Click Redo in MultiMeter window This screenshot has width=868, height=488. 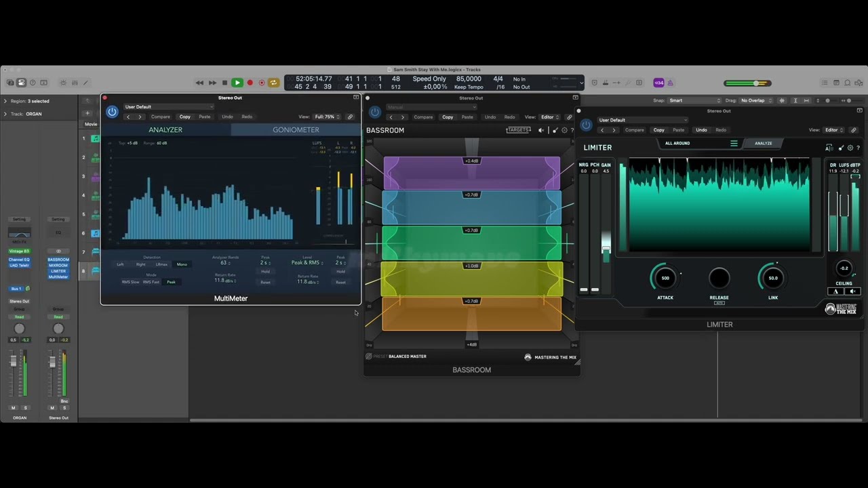[247, 117]
